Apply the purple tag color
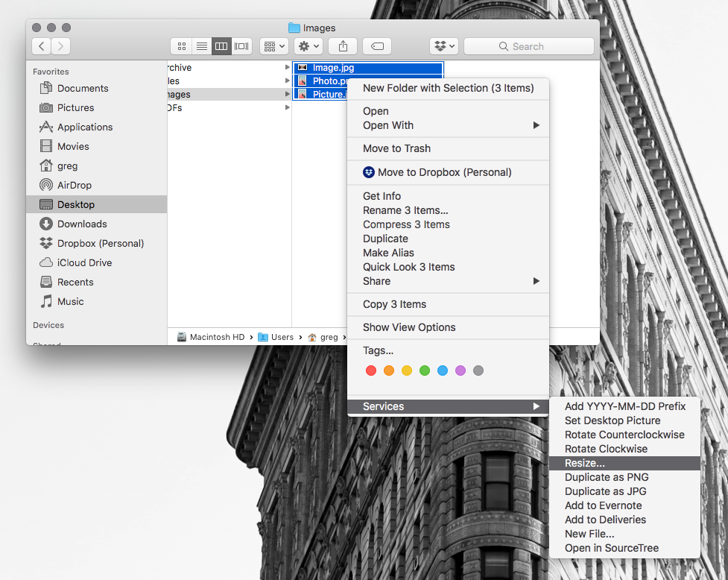Screen dimensions: 728x580 460,371
